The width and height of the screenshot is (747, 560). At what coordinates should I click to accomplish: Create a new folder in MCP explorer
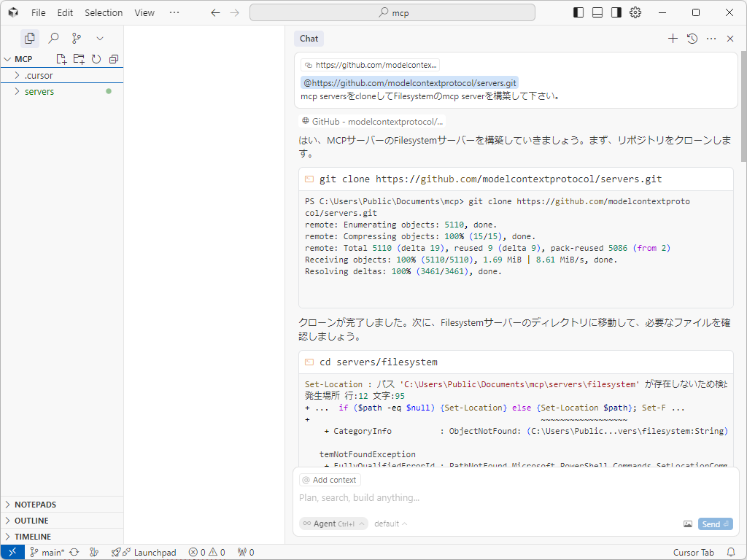pos(79,59)
